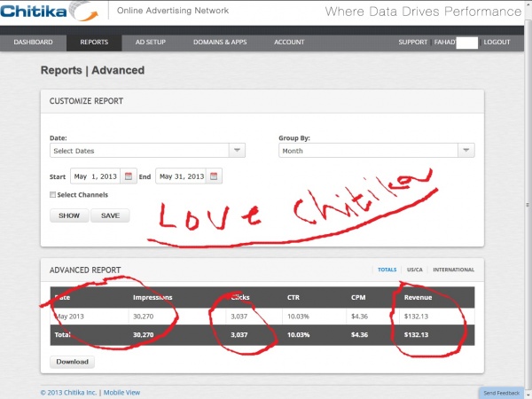Click the SAVE button
The width and height of the screenshot is (532, 399).
[x=110, y=215]
